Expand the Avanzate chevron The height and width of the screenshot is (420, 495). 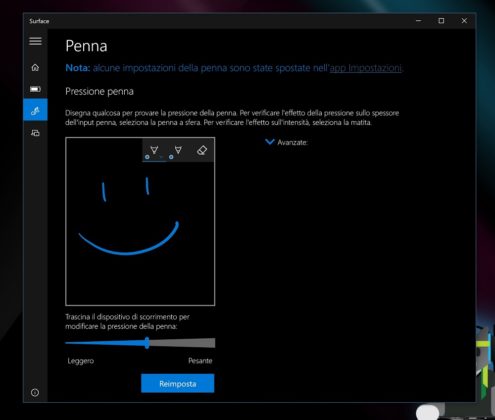click(x=269, y=142)
